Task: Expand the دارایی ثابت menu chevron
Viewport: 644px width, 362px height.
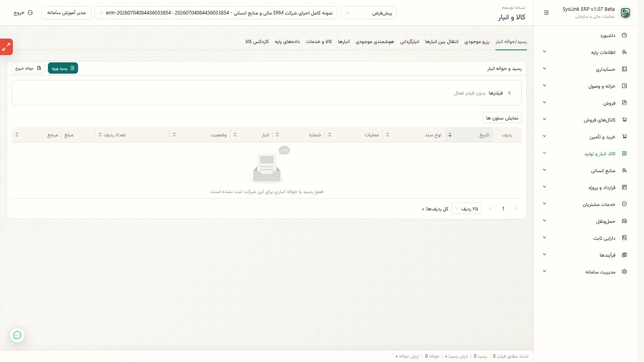Action: (544, 238)
